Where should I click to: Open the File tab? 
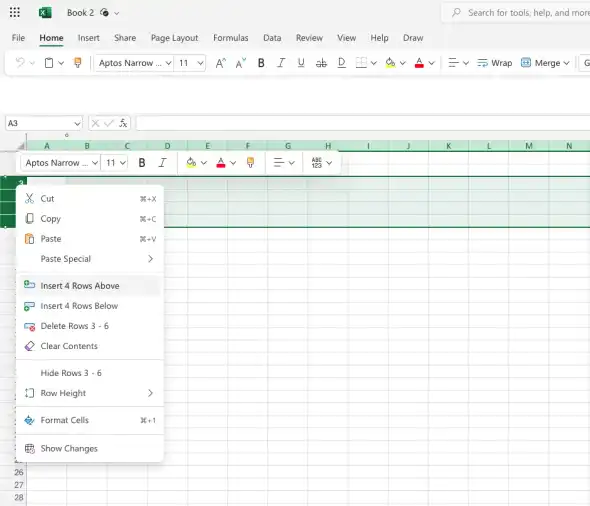pos(18,38)
